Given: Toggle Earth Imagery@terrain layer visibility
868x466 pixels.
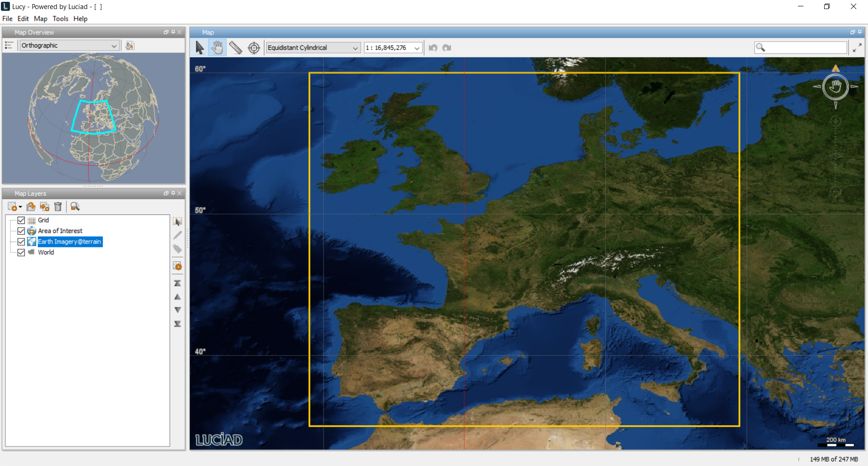Looking at the screenshot, I should pos(21,242).
